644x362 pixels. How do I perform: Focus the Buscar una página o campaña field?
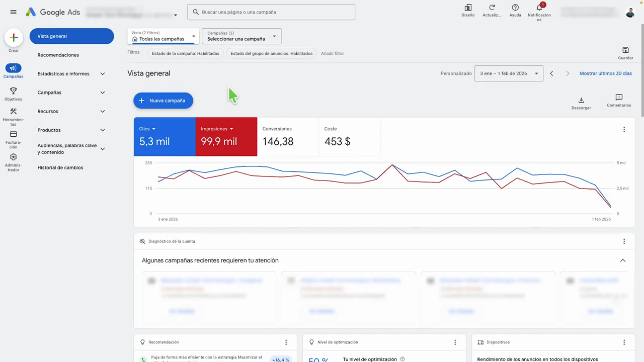(271, 12)
